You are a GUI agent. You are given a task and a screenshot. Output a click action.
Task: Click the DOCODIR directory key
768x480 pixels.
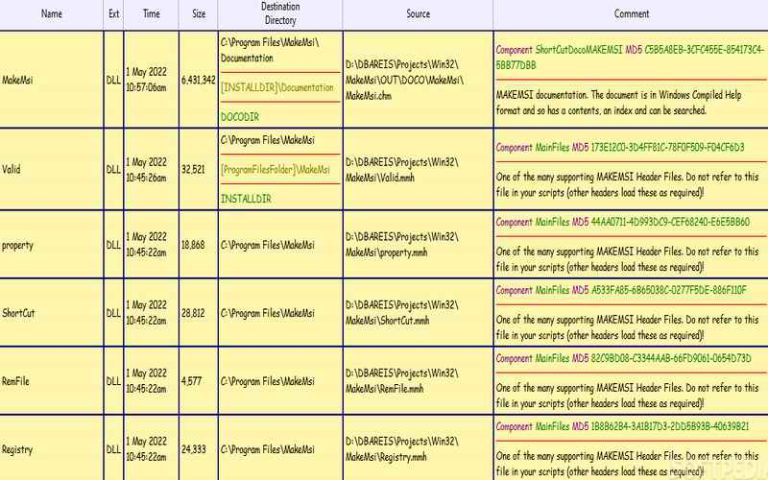click(240, 117)
